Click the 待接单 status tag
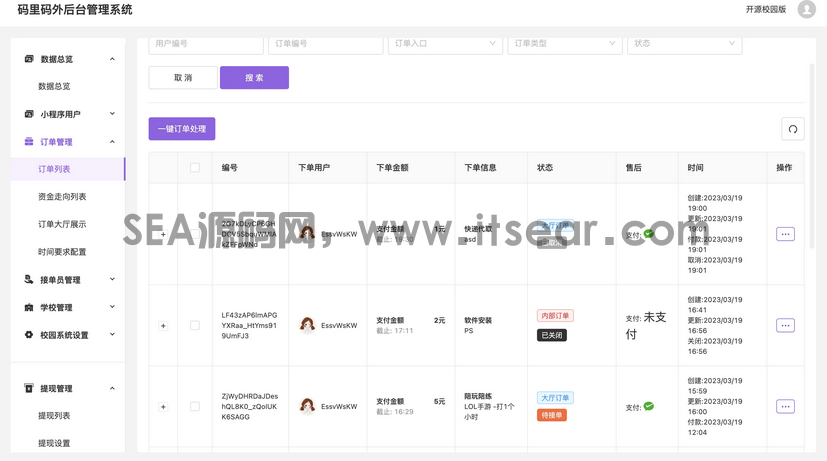Image resolution: width=827 pixels, height=461 pixels. (x=552, y=415)
